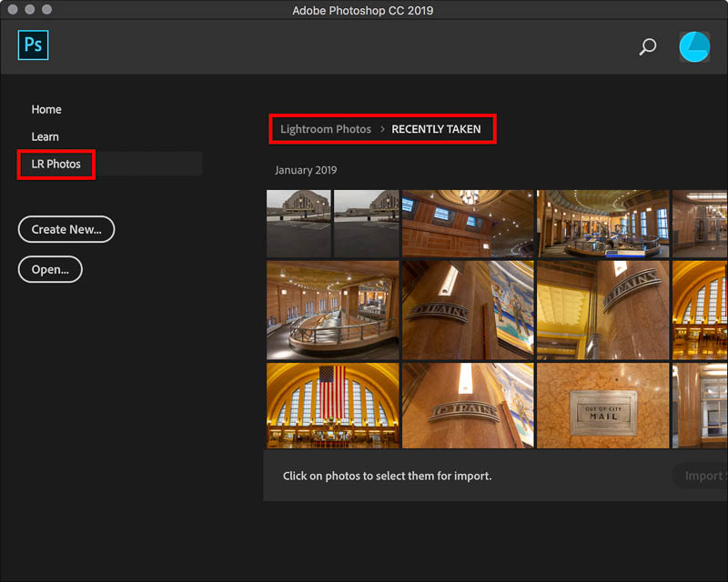This screenshot has height=582, width=728.
Task: Select second building exterior parking lot photo
Action: [367, 223]
